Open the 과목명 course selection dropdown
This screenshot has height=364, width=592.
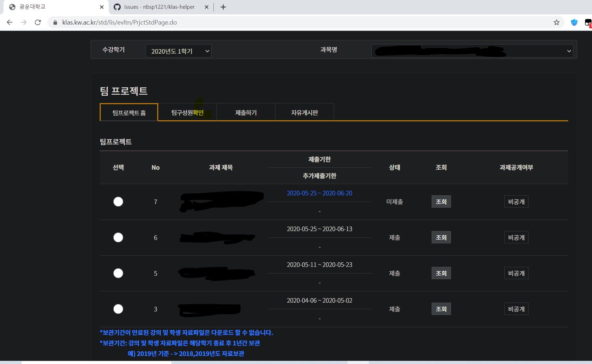pos(472,50)
